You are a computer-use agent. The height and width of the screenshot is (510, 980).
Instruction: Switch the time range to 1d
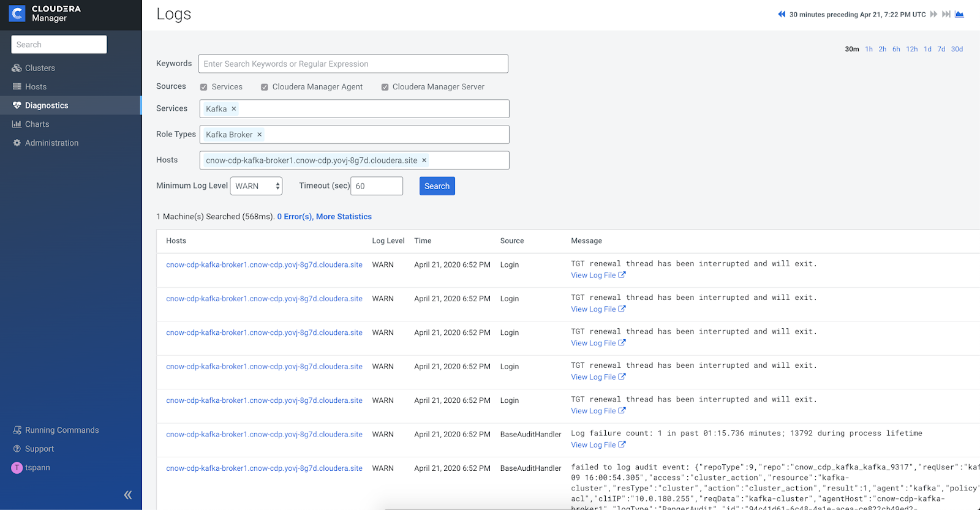pos(928,49)
